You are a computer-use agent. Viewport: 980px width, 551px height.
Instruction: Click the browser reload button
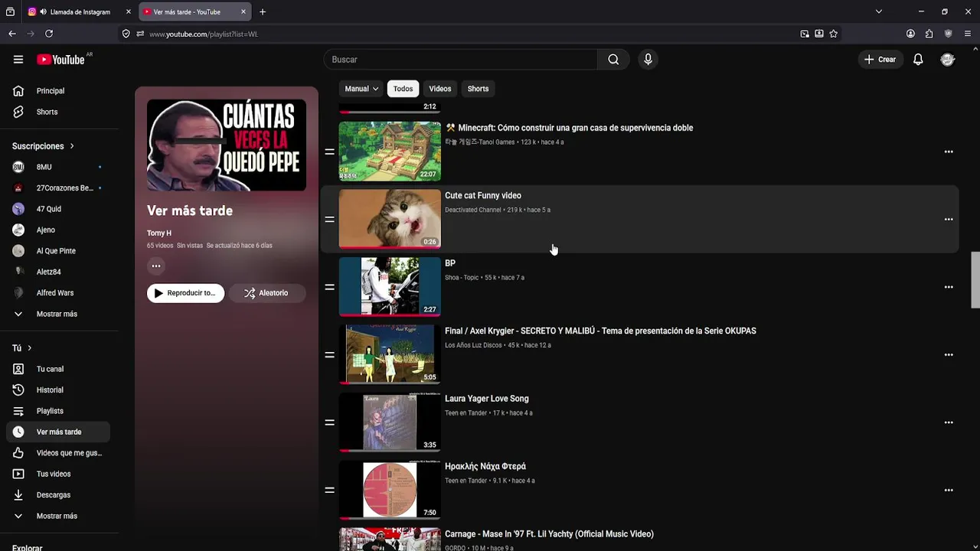[49, 34]
